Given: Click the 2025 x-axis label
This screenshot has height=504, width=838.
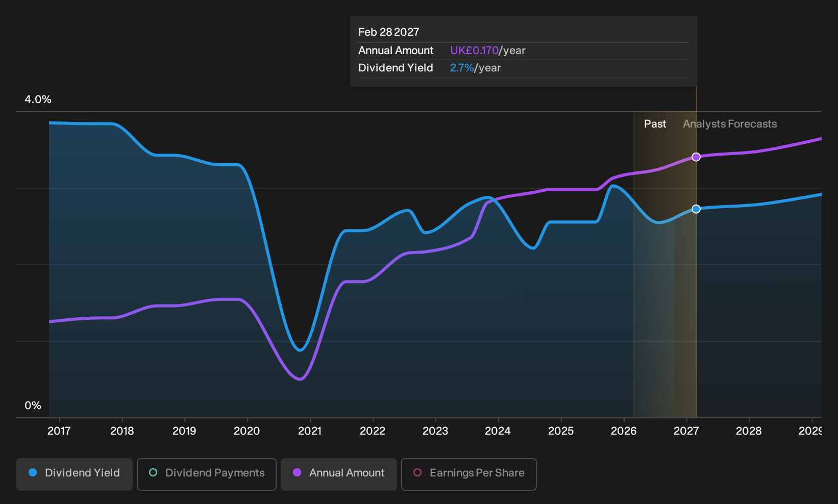Looking at the screenshot, I should pyautogui.click(x=561, y=431).
